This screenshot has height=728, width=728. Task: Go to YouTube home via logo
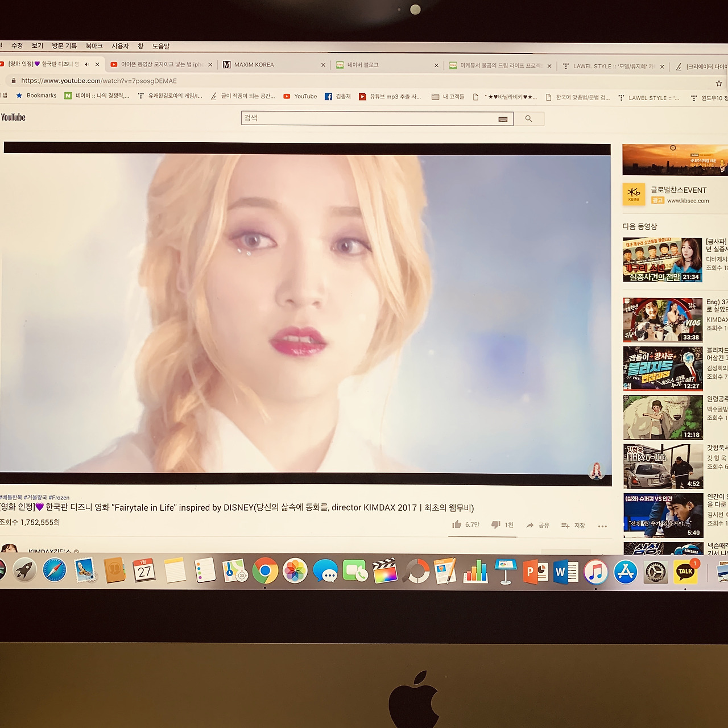[13, 117]
